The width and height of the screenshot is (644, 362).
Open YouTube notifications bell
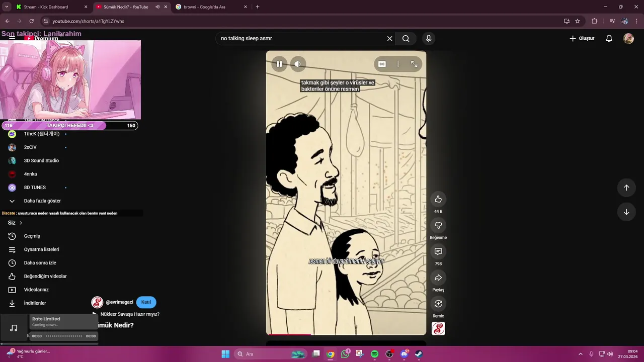coord(609,38)
